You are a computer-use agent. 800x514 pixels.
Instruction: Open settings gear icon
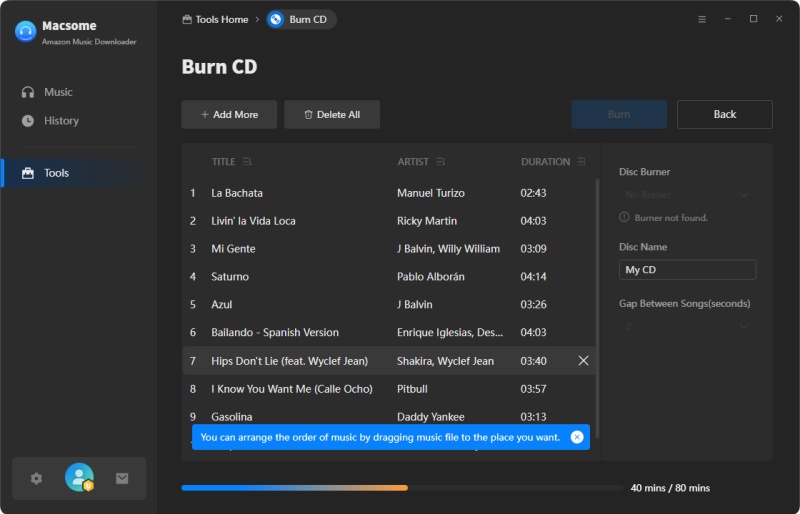[36, 478]
